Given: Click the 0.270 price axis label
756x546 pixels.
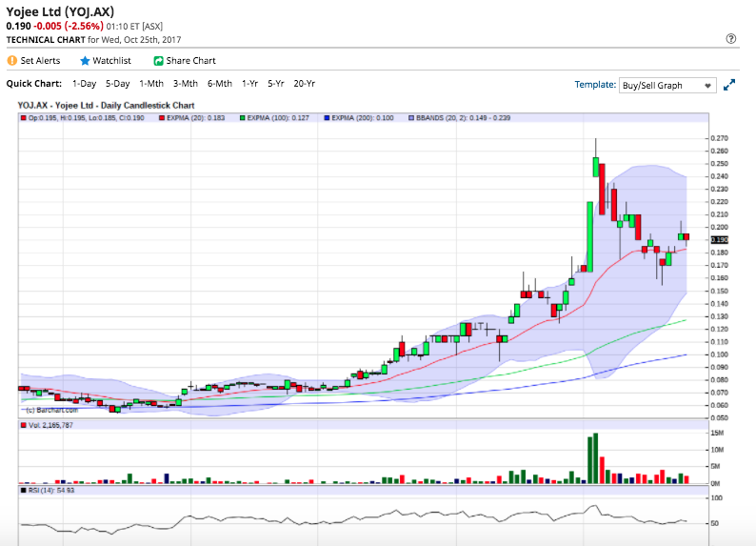Looking at the screenshot, I should pyautogui.click(x=720, y=138).
